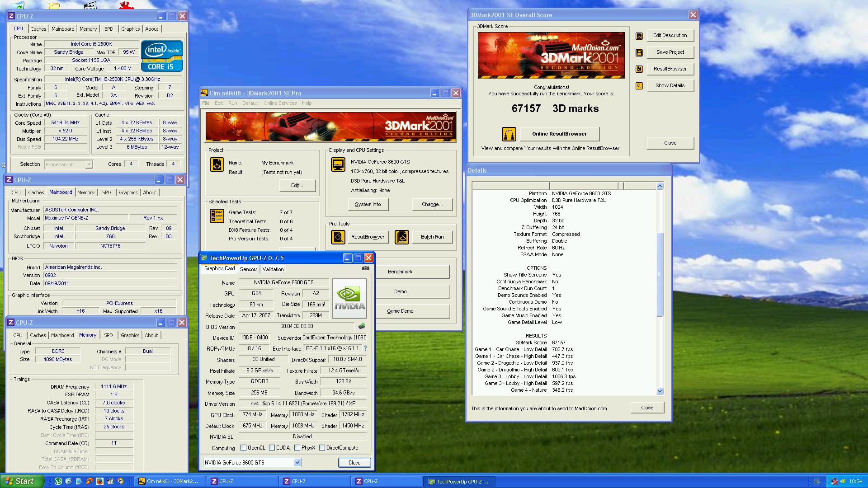Click the Change... button

tap(432, 205)
